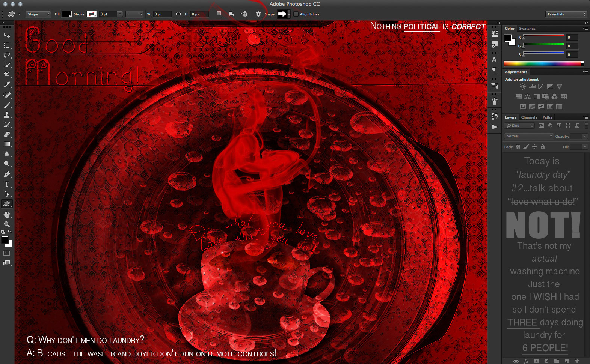Open the stroke width 3 pt dropdown

[x=120, y=14]
